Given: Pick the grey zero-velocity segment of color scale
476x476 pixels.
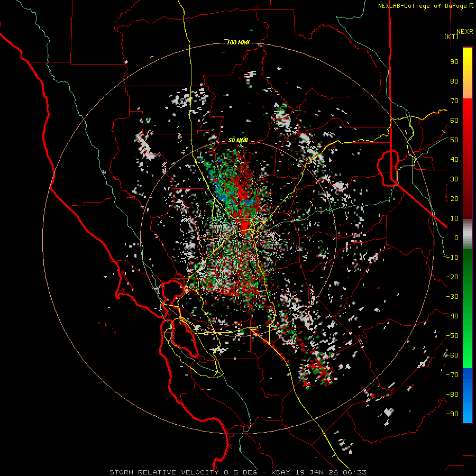Looking at the screenshot, I should coord(467,234).
